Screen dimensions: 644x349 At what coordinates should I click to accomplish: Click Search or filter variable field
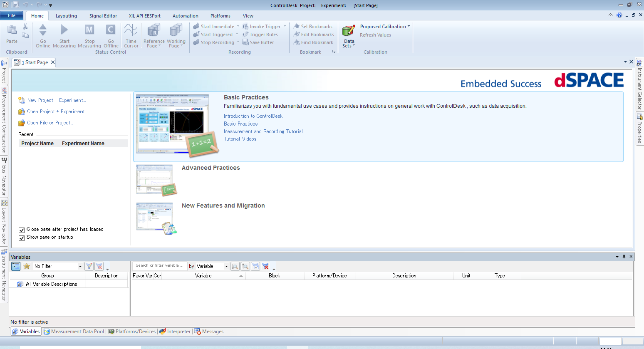click(159, 265)
